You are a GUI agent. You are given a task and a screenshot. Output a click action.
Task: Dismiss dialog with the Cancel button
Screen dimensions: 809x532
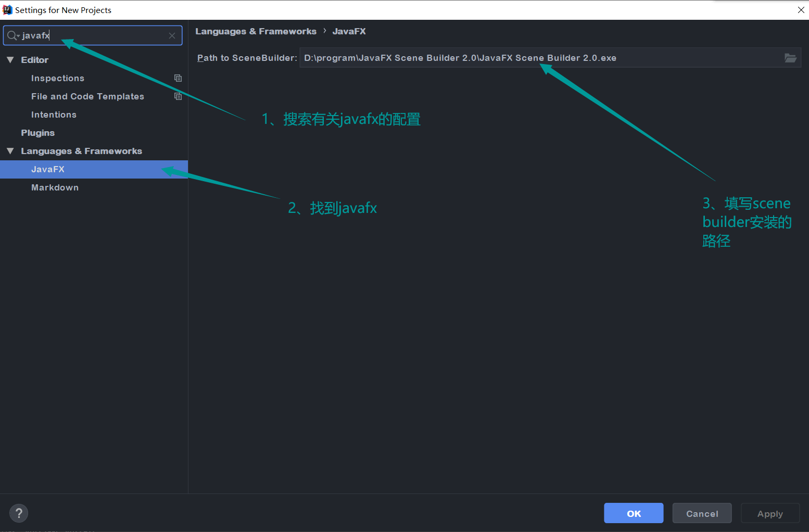pos(702,513)
